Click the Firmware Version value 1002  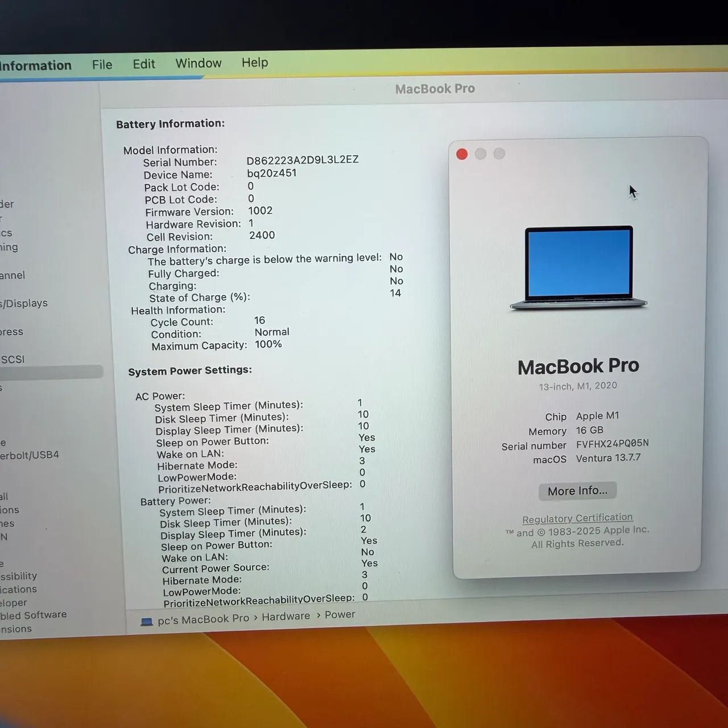click(x=260, y=210)
